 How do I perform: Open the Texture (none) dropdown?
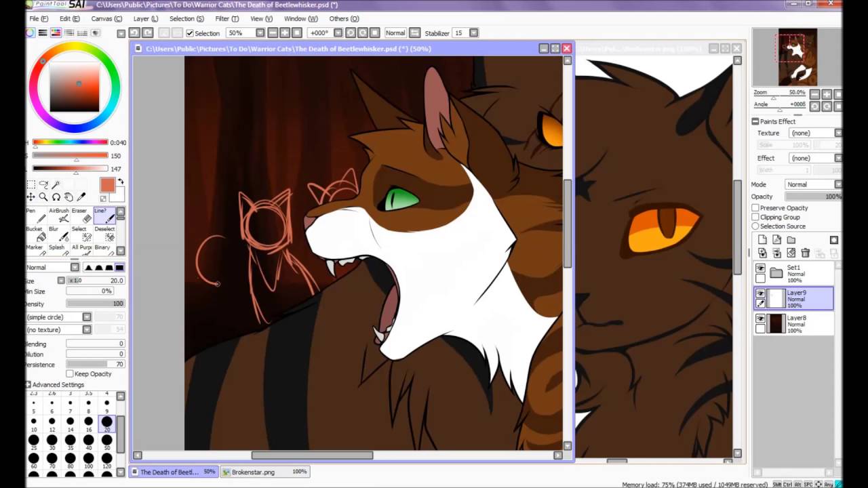click(x=838, y=133)
